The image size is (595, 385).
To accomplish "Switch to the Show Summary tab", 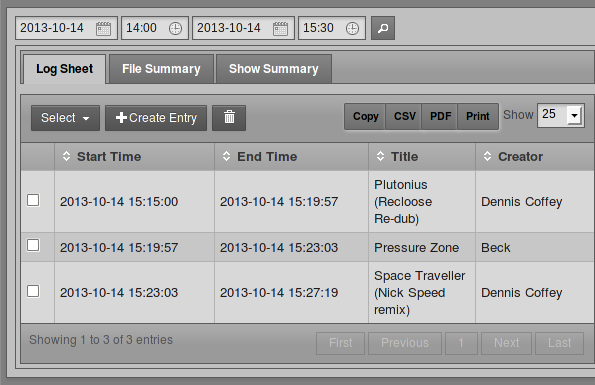I will (274, 69).
